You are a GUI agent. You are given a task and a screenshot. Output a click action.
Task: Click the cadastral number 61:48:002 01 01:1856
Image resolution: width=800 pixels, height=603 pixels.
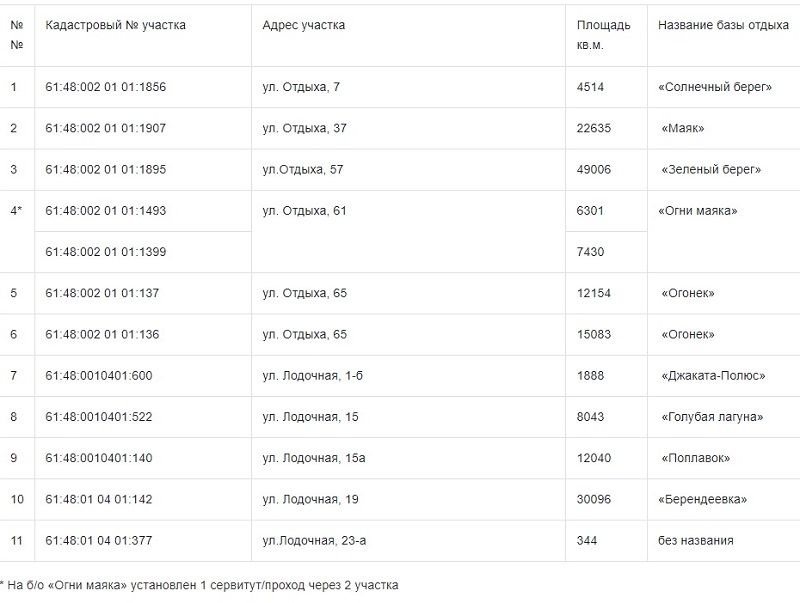pyautogui.click(x=105, y=87)
